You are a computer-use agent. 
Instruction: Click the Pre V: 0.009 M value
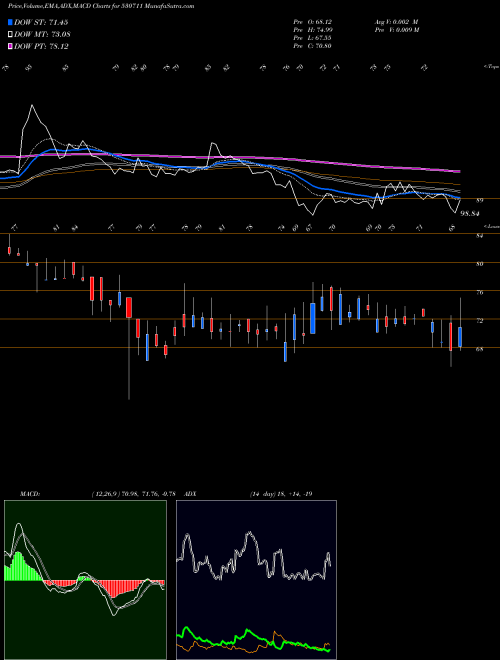tap(396, 30)
